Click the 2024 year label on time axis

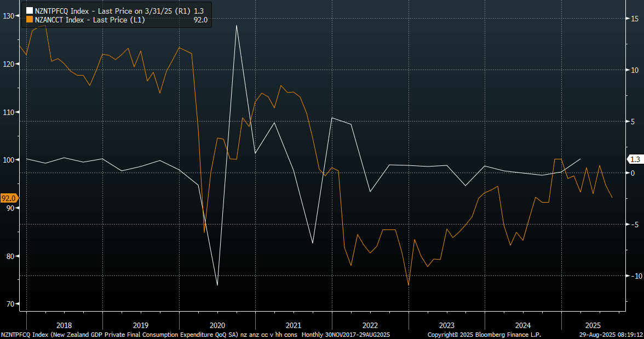click(523, 325)
